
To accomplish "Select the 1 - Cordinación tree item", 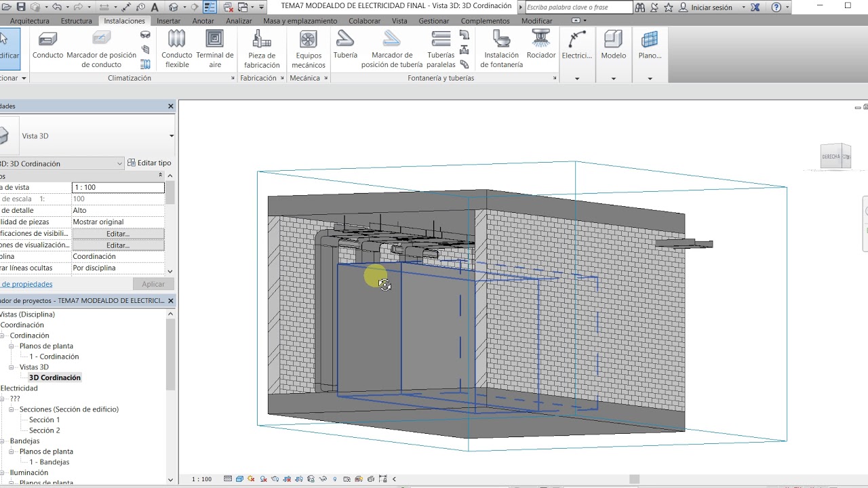I will tap(54, 357).
